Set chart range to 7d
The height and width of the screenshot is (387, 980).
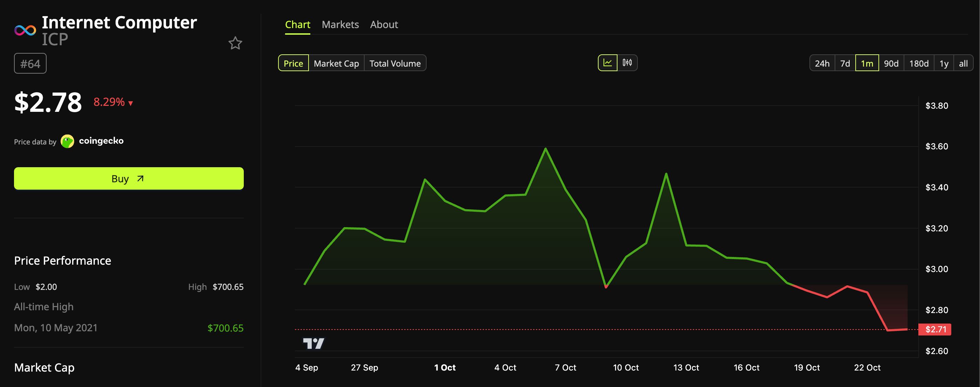point(845,63)
